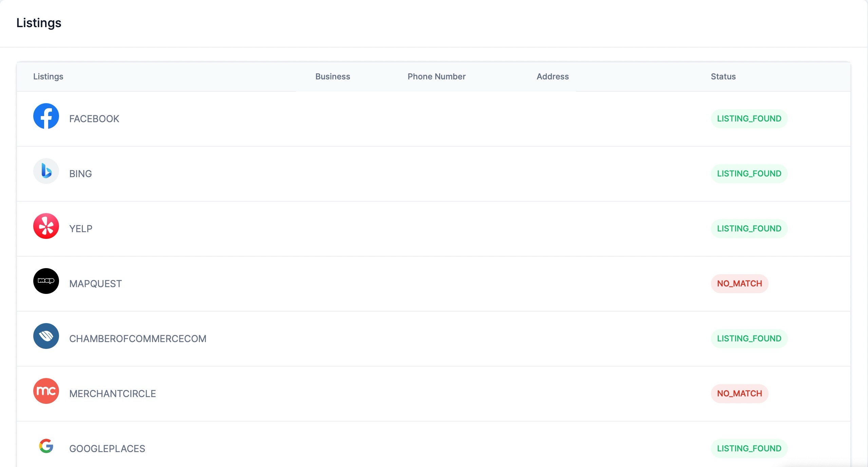Click the Address column header
Image resolution: width=868 pixels, height=467 pixels.
point(552,77)
